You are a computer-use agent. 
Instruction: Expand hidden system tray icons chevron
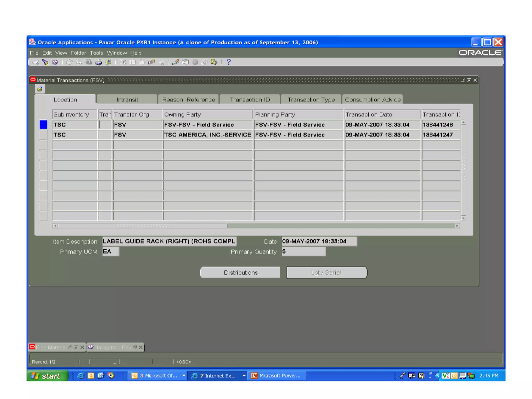(x=438, y=376)
